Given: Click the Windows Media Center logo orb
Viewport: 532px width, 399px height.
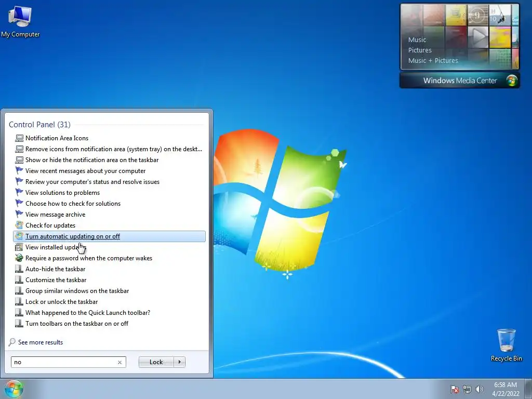Looking at the screenshot, I should click(x=512, y=81).
